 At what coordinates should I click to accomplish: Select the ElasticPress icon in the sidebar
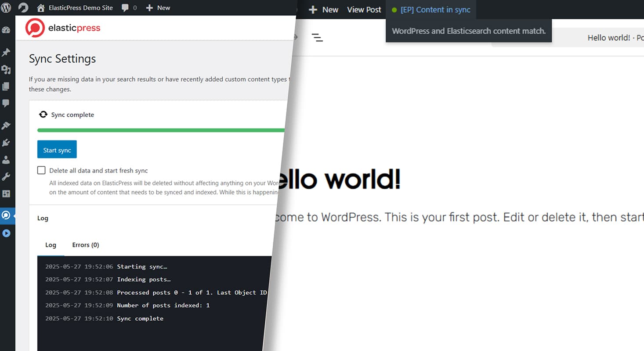6,215
